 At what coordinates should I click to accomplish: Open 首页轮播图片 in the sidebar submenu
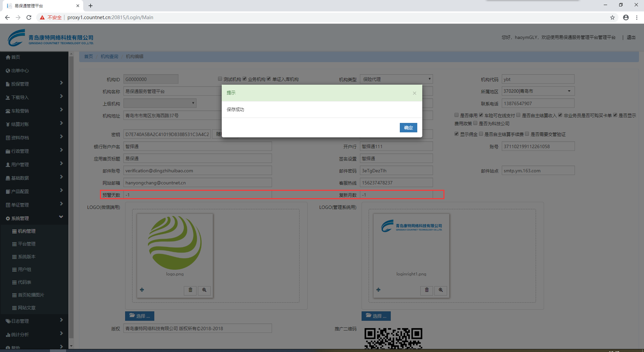(x=31, y=295)
